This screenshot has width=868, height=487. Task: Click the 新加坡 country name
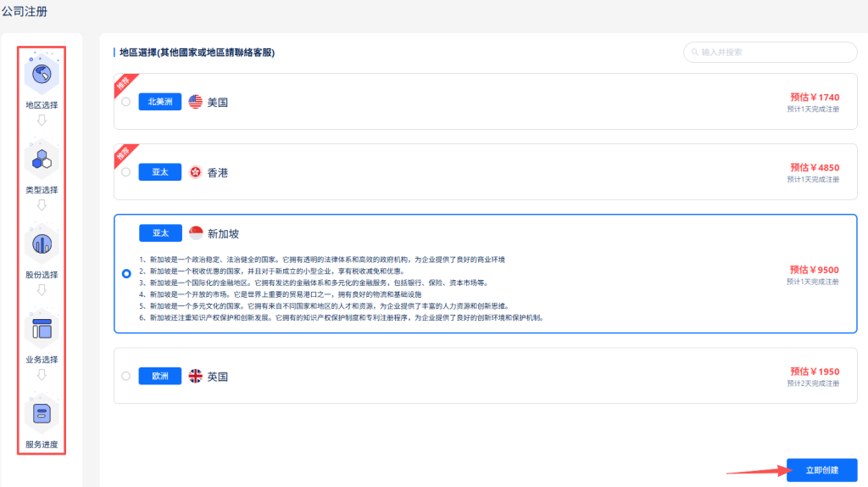coord(223,234)
